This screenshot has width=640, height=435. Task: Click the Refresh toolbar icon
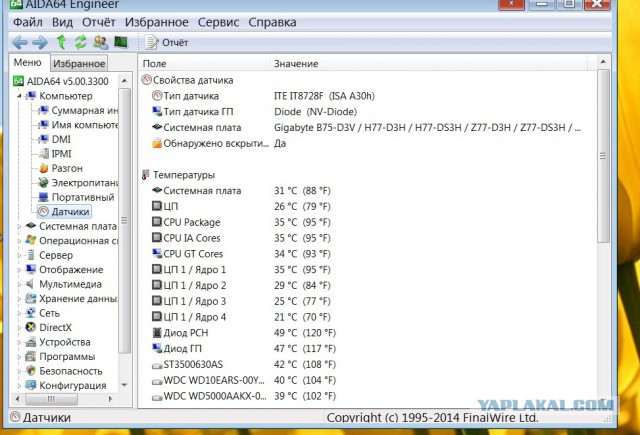[80, 42]
